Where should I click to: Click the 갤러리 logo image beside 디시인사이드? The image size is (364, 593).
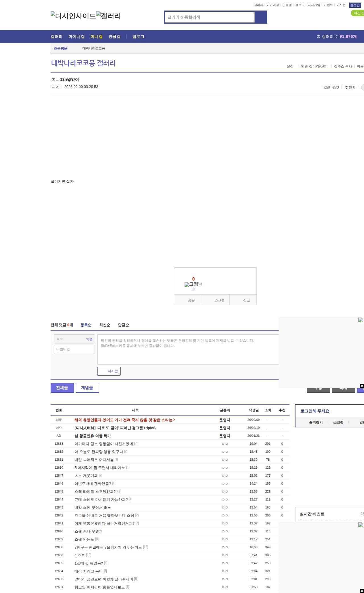pyautogui.click(x=109, y=16)
